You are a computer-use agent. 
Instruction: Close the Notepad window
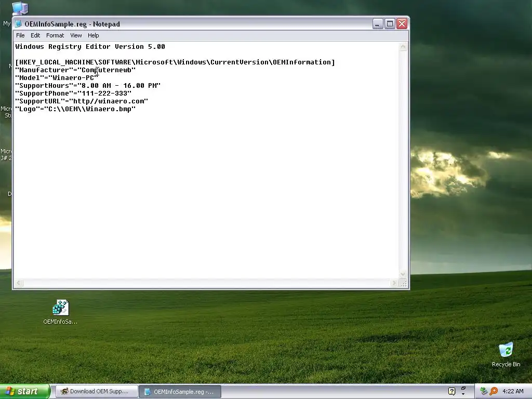402,24
